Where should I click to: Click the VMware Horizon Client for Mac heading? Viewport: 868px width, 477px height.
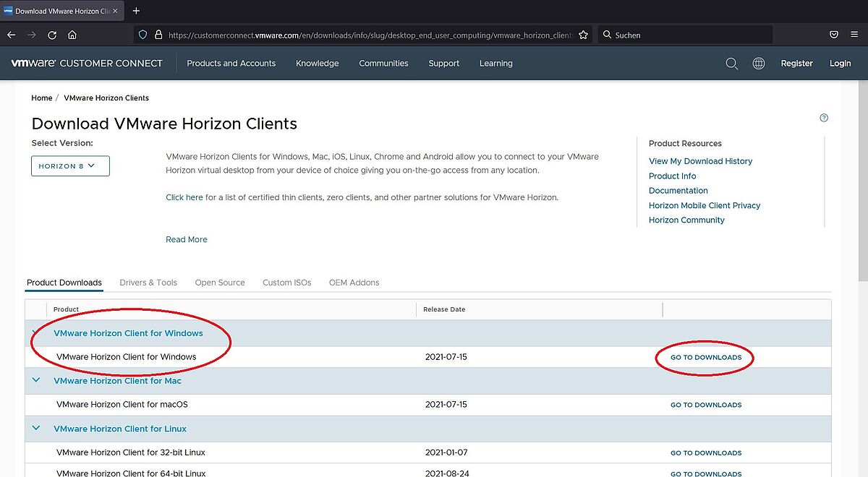(117, 381)
